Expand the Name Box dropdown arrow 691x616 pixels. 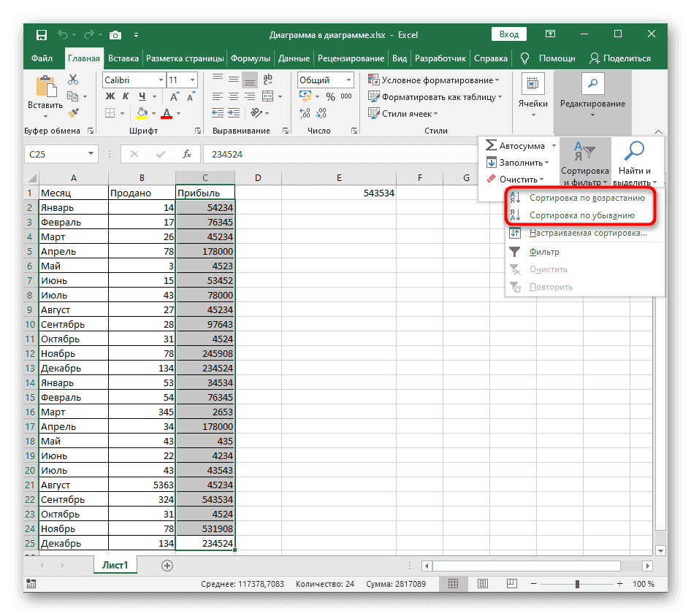click(91, 154)
